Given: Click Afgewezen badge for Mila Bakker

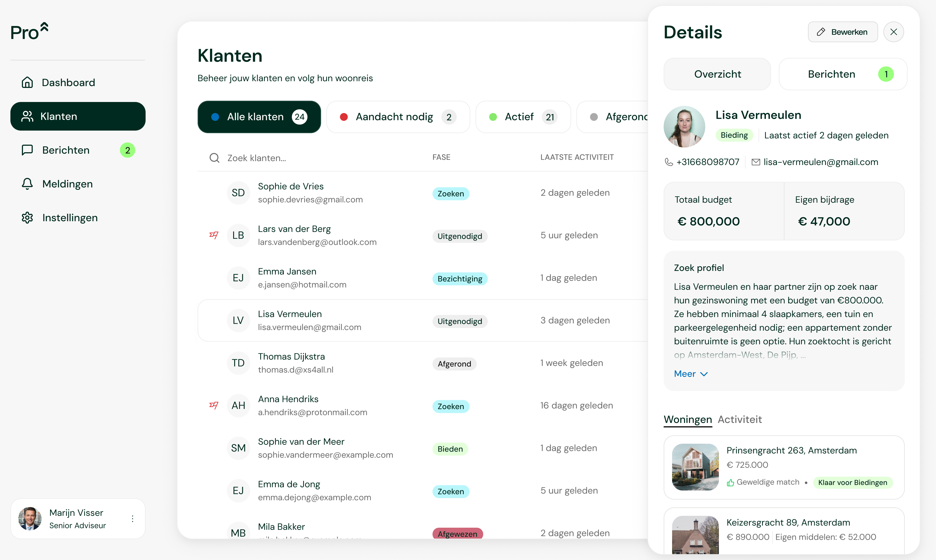Looking at the screenshot, I should click(458, 534).
